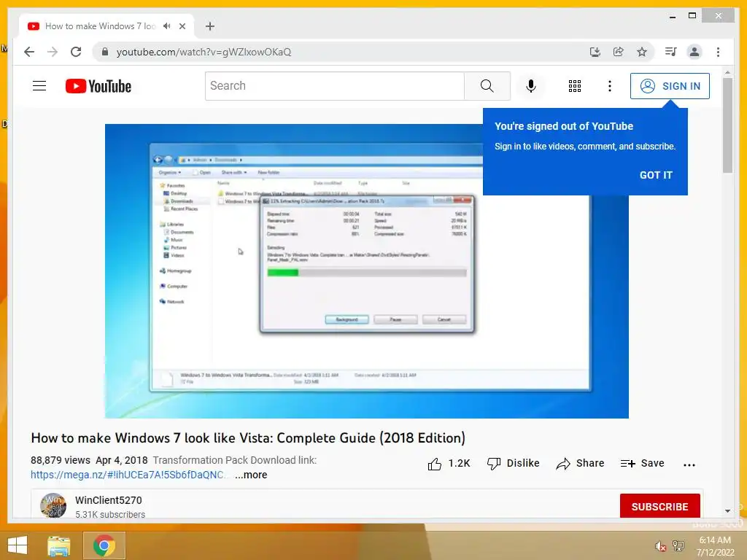Click the SIGN IN button

click(x=670, y=86)
